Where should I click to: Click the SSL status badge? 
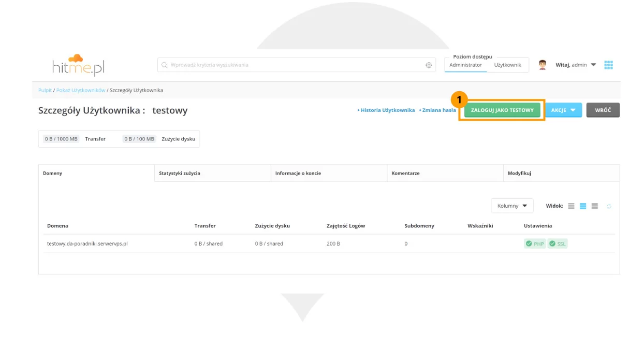[x=558, y=243]
